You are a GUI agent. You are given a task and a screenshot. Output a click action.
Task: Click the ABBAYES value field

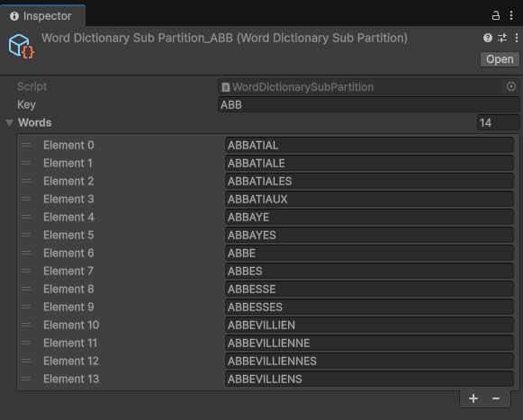point(369,235)
